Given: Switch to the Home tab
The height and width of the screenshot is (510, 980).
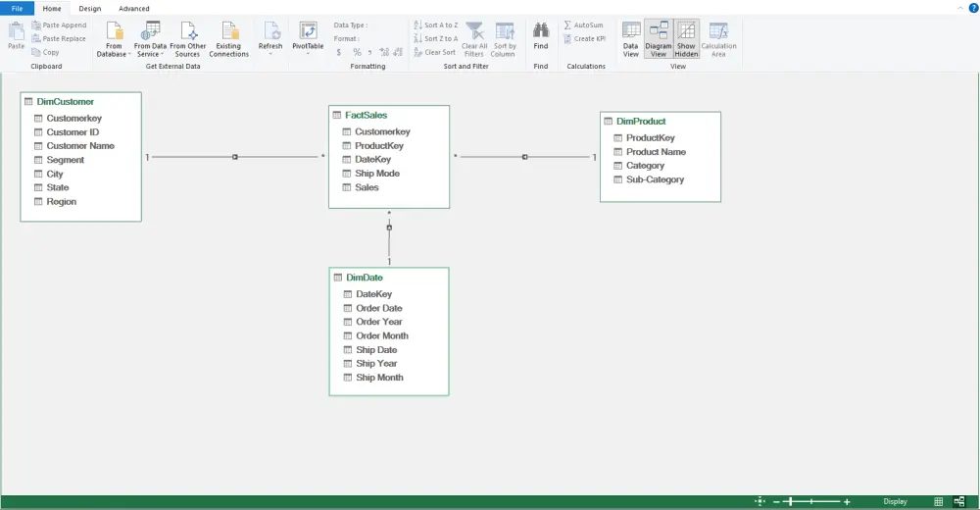Looking at the screenshot, I should pyautogui.click(x=52, y=9).
